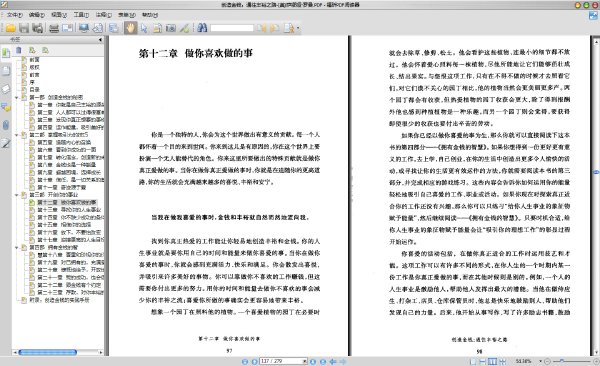
Task: Click the Save floppy disk icon
Action: [x=24, y=28]
